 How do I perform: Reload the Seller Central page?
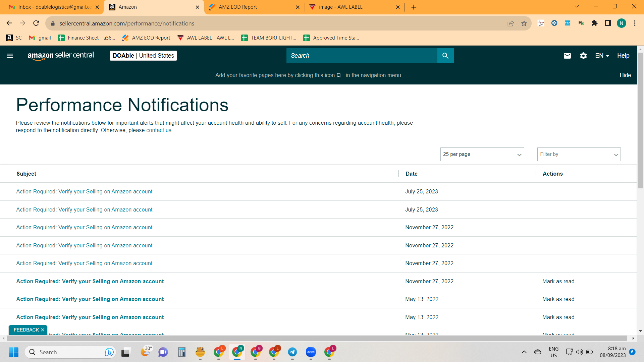click(36, 23)
